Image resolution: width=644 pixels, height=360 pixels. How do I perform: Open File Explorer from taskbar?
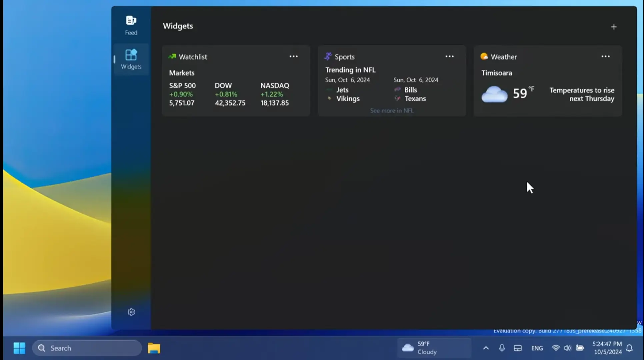[x=154, y=348]
